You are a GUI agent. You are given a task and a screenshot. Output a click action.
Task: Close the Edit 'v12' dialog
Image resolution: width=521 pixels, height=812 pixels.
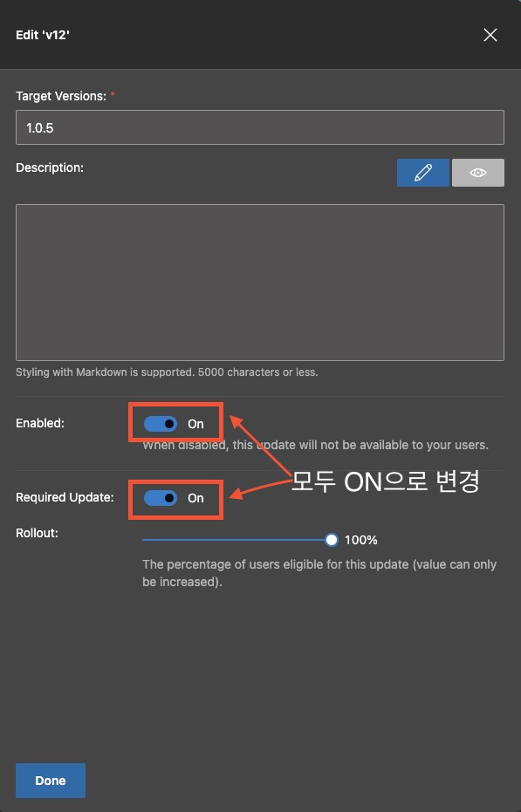(x=490, y=35)
